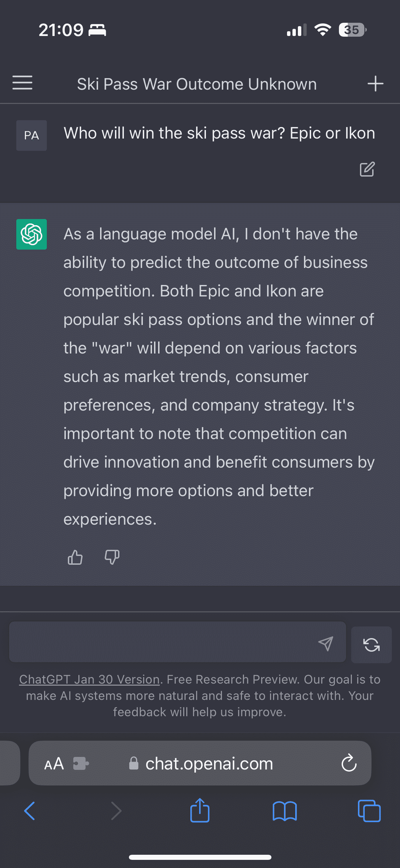This screenshot has width=400, height=868.
Task: Go back with Safari back arrow
Action: coord(30,811)
